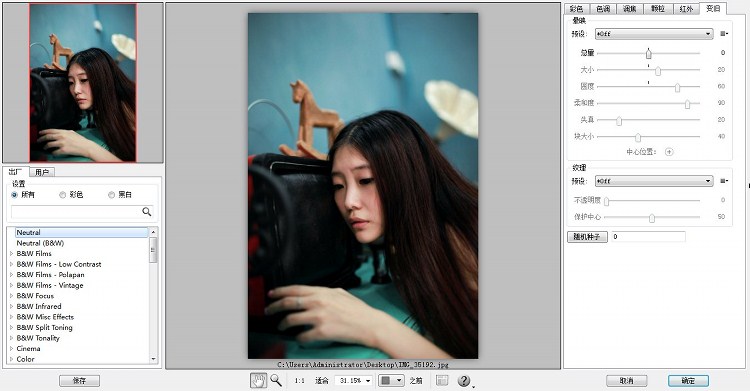
Task: Open the texture preset options menu icon
Action: click(x=724, y=181)
